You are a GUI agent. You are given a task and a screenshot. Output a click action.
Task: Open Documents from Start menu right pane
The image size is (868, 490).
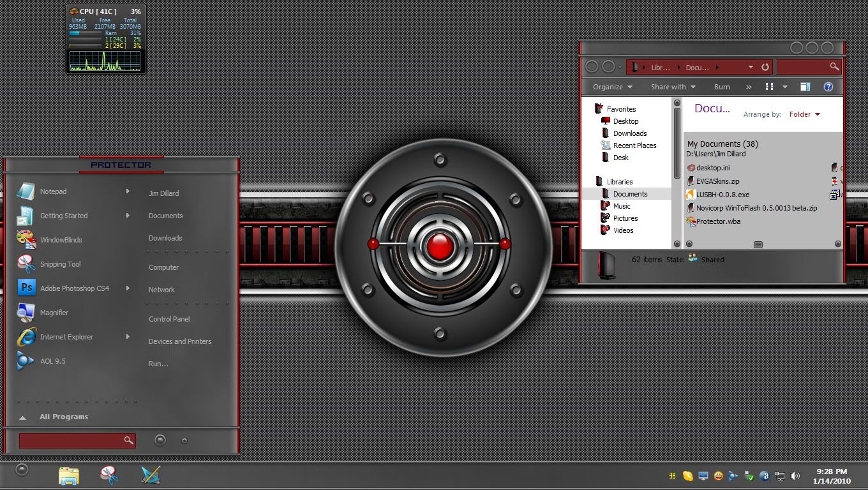tap(165, 216)
